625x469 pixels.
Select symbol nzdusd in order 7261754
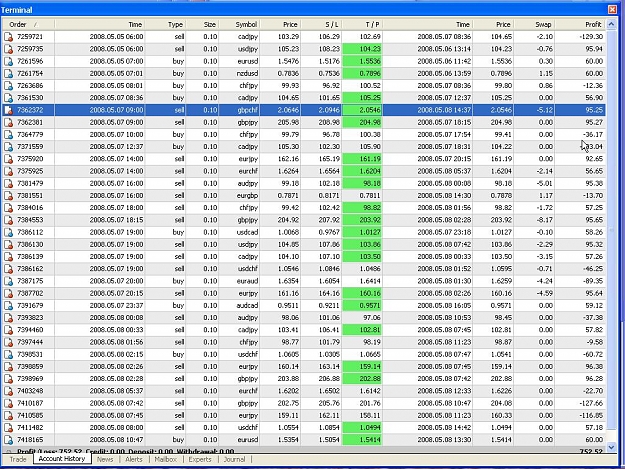tap(247, 74)
